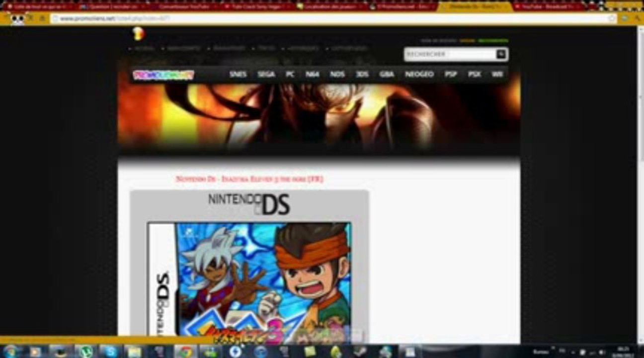This screenshot has width=644, height=358.
Task: Bookmark this page with the star icon
Action: (612, 18)
